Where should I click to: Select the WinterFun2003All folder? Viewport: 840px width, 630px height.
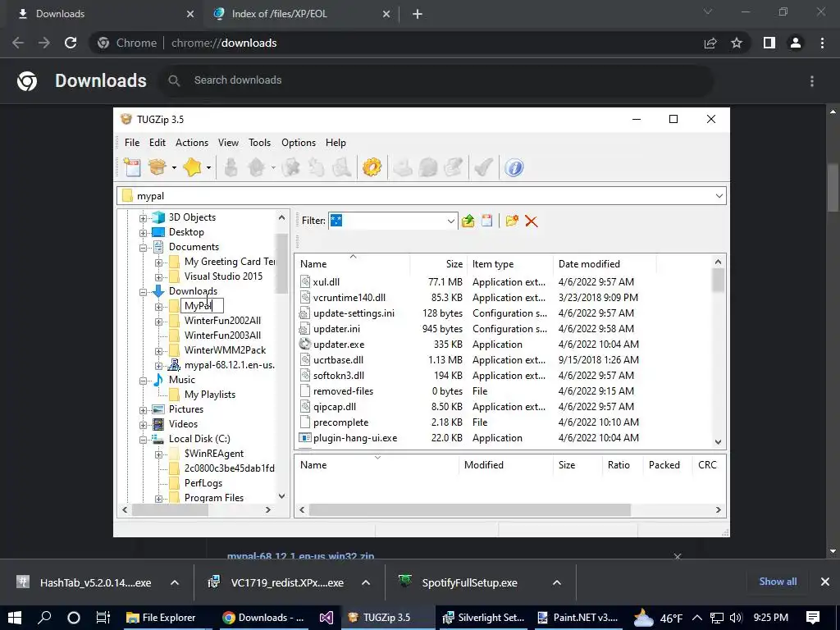[x=222, y=336]
